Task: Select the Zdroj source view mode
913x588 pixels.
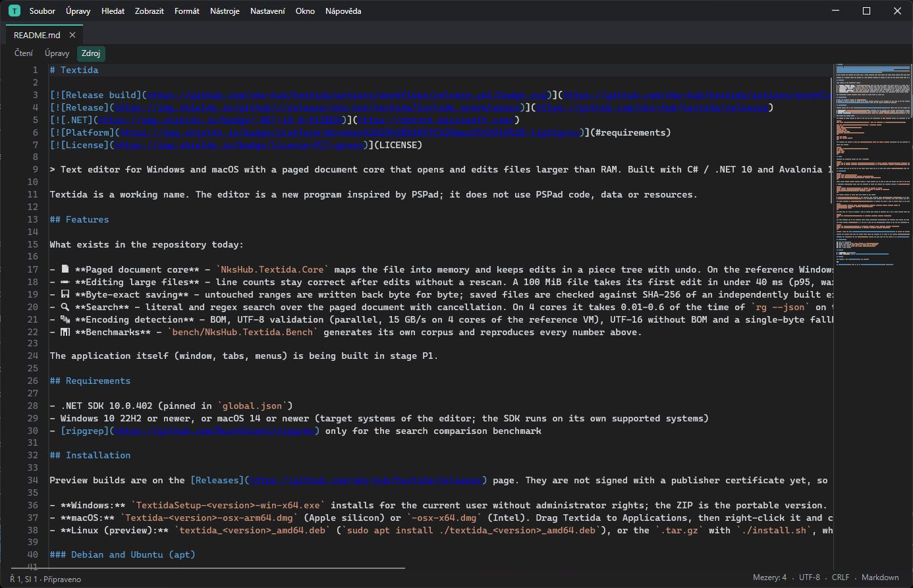Action: pyautogui.click(x=91, y=53)
